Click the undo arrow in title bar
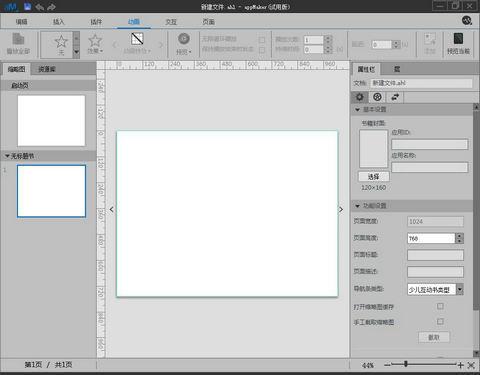Screen dimensions: 480x375 coord(40,7)
